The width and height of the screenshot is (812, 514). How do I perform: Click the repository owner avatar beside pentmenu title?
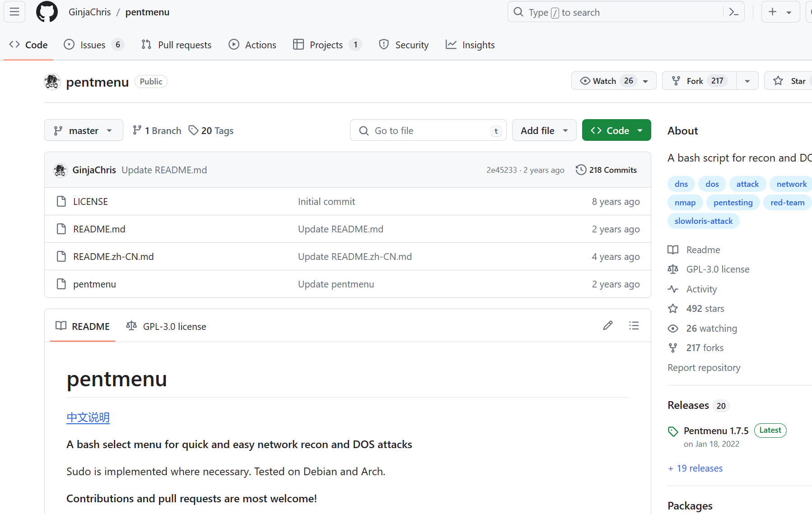52,82
